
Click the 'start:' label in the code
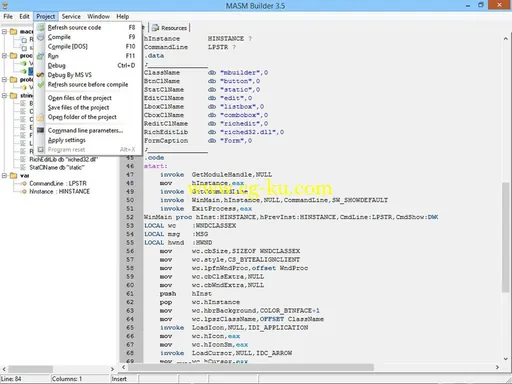click(156, 166)
